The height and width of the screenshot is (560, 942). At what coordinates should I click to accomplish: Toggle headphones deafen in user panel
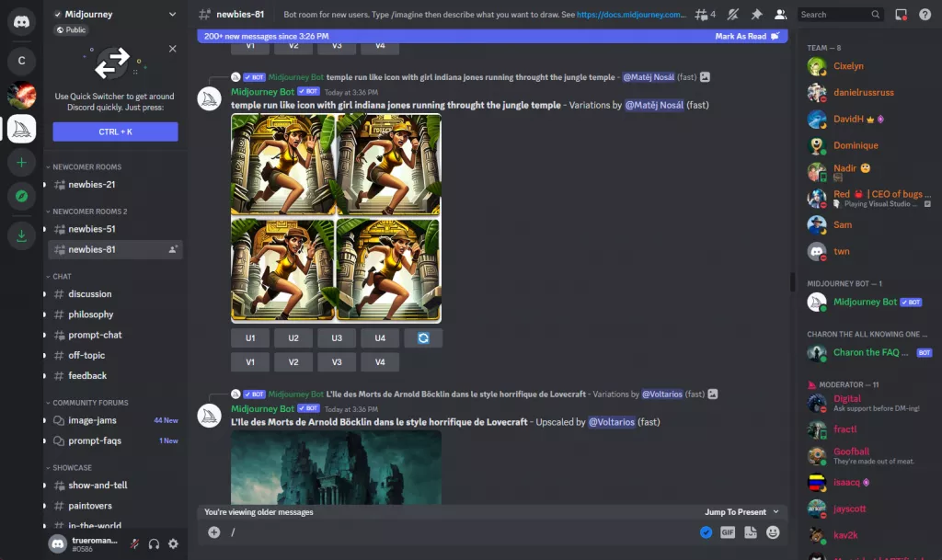pos(154,543)
